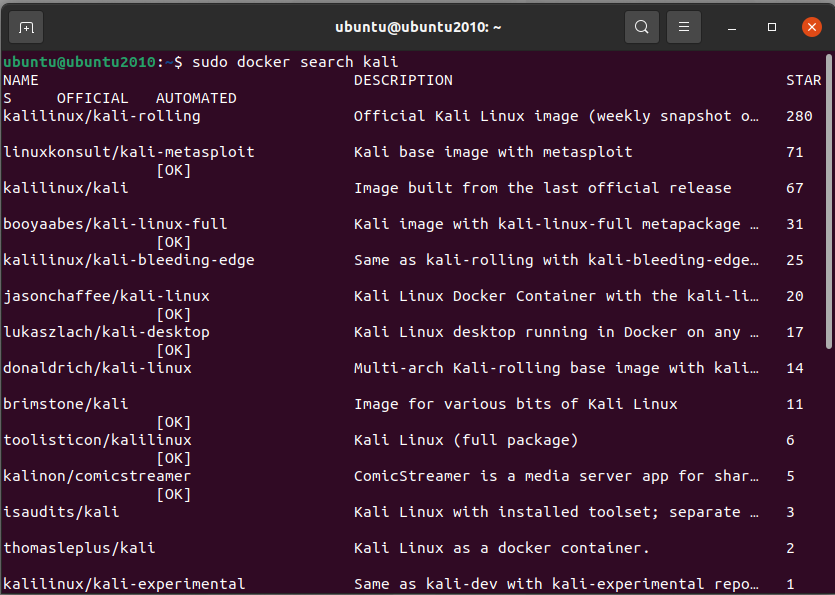835x595 pixels.
Task: Click the ubuntu@ubuntu2010 shell prompt
Action: (93, 62)
